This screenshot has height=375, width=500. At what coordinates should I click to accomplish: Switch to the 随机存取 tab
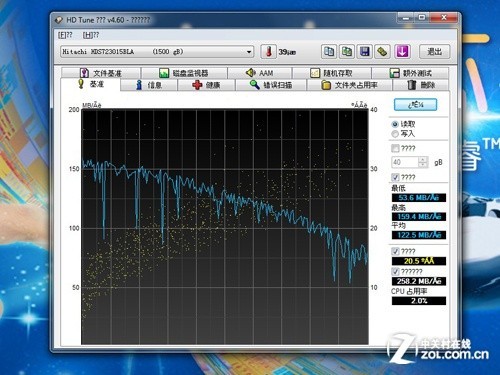tap(332, 73)
